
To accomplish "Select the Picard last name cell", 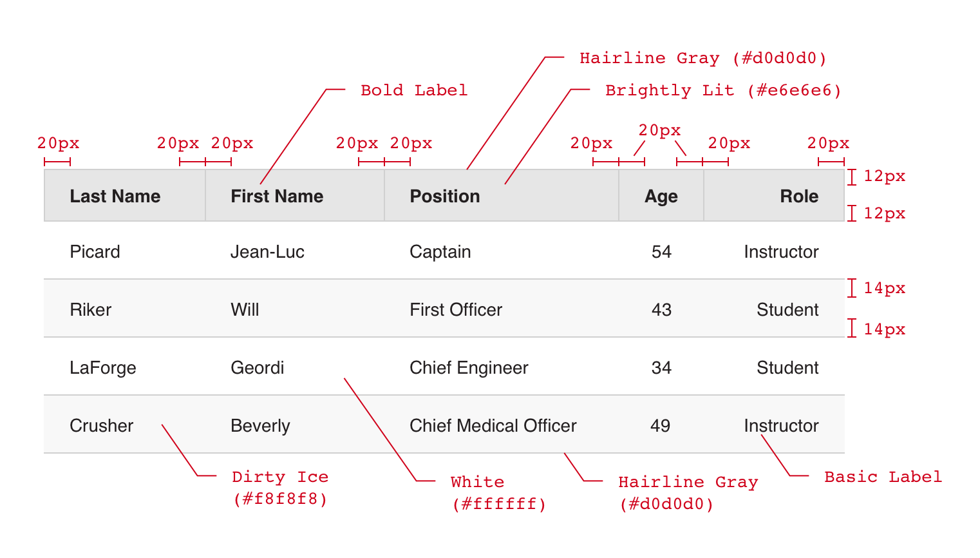I will (95, 251).
